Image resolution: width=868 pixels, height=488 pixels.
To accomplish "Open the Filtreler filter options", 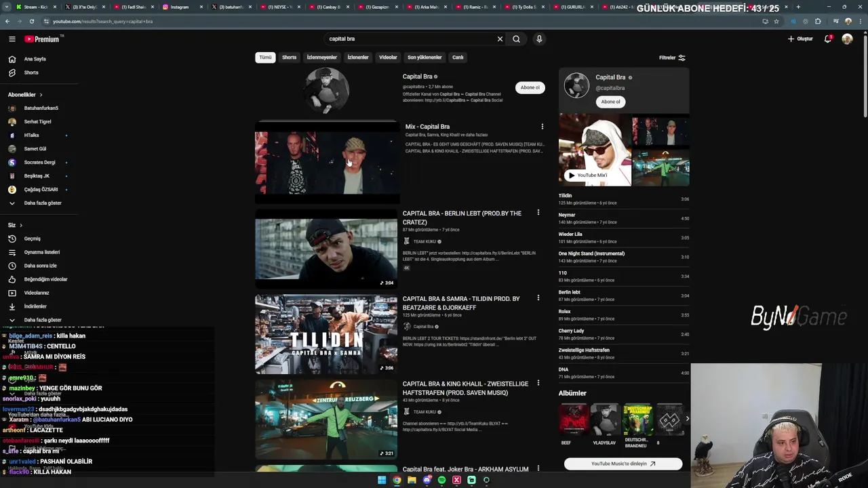I will pyautogui.click(x=672, y=58).
